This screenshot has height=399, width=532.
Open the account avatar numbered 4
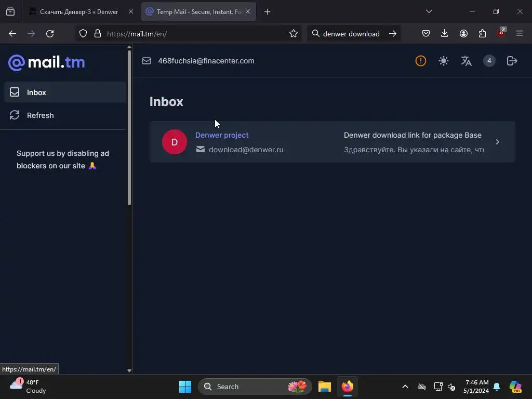(489, 61)
